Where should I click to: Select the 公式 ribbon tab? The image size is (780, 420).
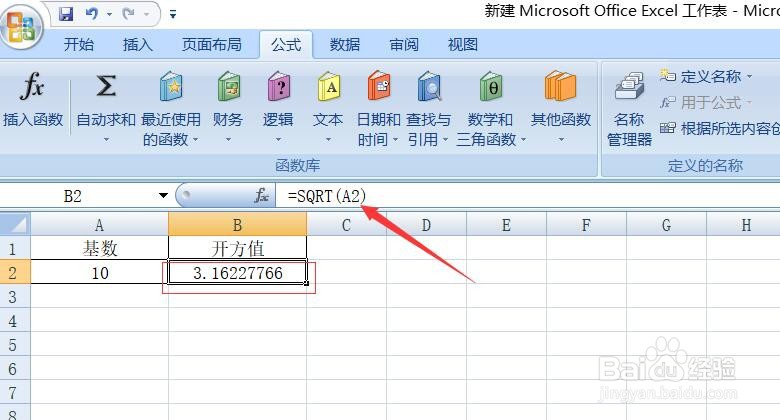[286, 45]
